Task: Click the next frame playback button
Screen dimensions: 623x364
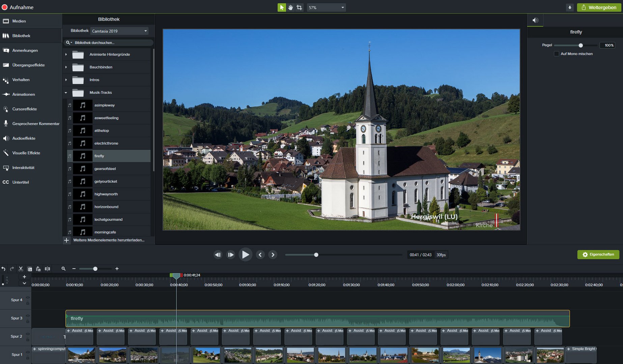Action: click(x=231, y=255)
